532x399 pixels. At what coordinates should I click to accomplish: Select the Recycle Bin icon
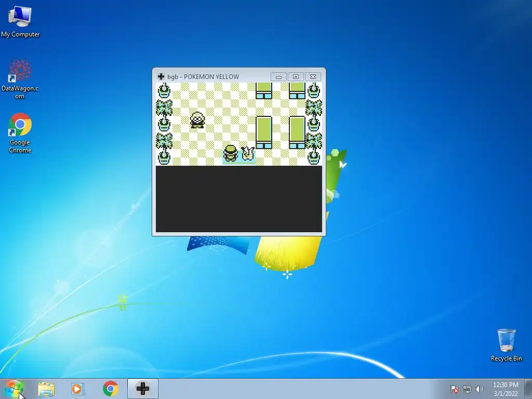point(506,345)
